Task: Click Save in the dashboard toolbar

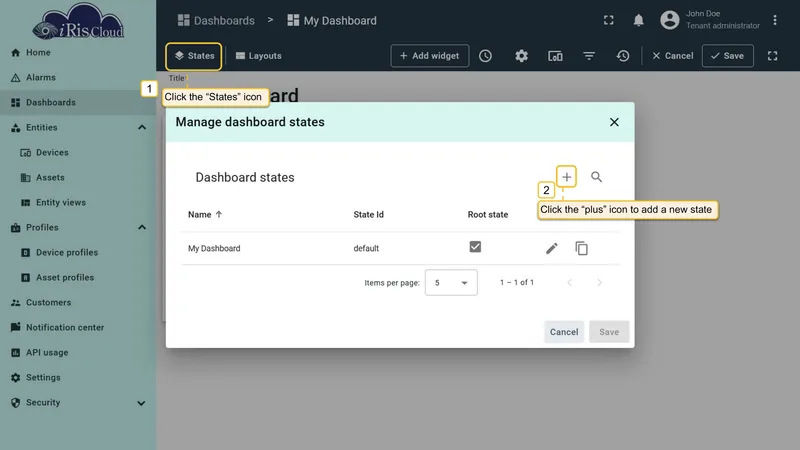Action: 728,56
